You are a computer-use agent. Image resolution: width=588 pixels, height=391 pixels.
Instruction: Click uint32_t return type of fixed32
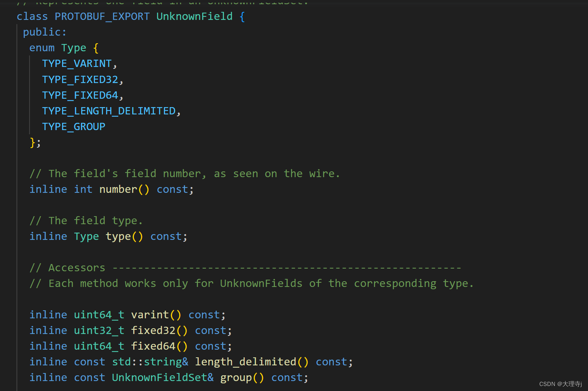click(99, 331)
